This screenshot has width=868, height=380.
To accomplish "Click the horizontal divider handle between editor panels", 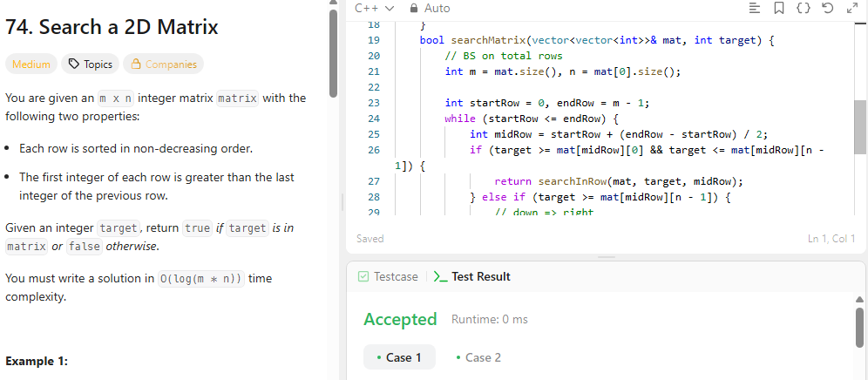I will coord(607,257).
